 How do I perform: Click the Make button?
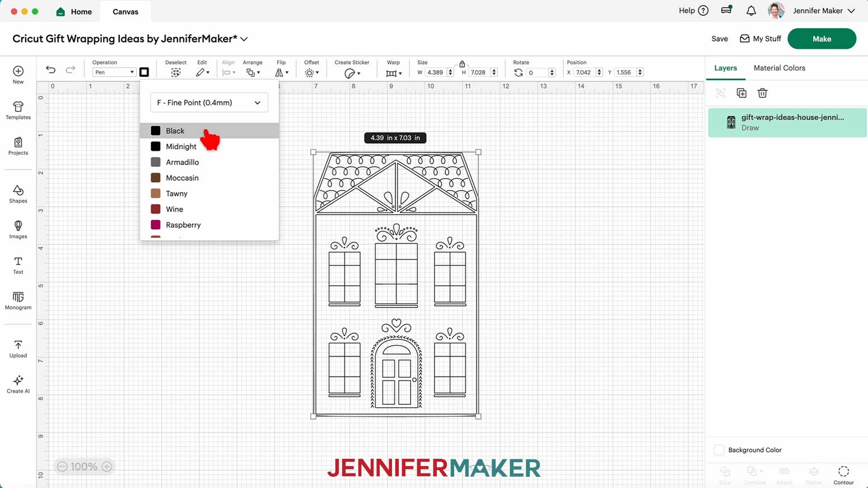pos(822,39)
